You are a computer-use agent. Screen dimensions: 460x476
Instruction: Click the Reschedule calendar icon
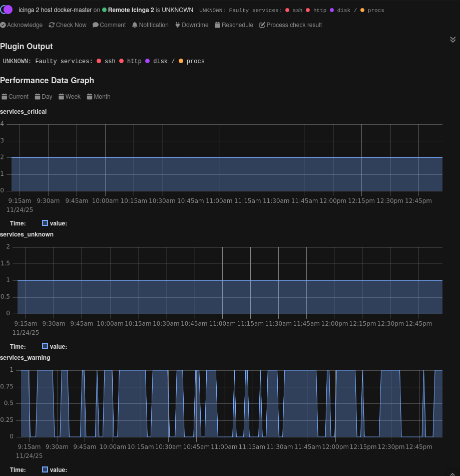[x=218, y=25]
